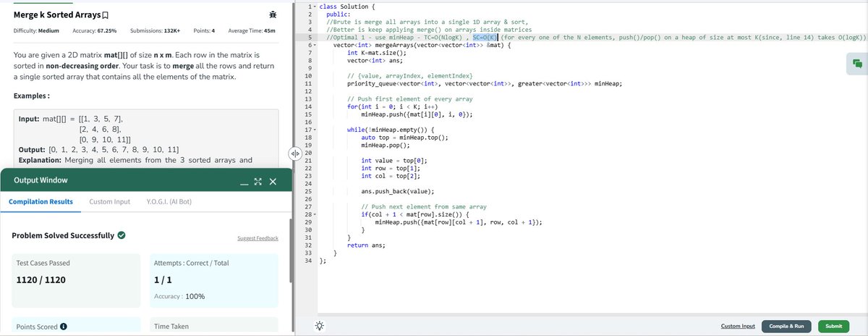This screenshot has width=868, height=336.
Task: Close the Output Window panel
Action: (272, 182)
